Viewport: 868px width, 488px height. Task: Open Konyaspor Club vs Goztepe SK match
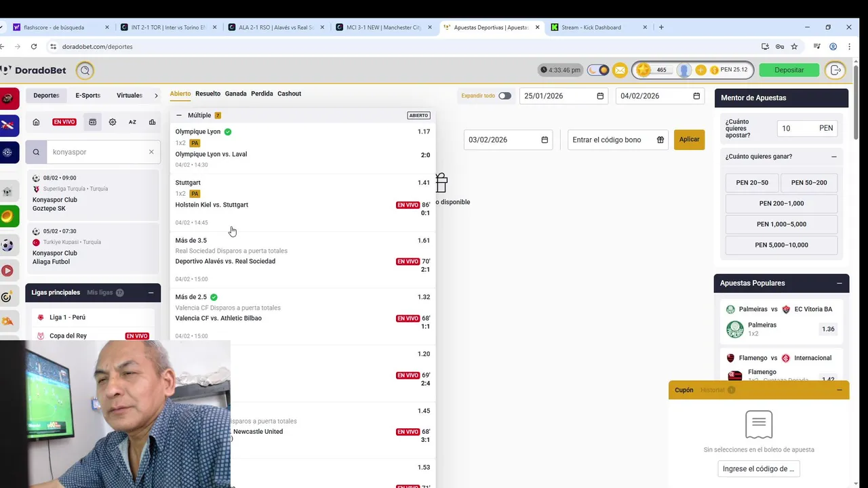pyautogui.click(x=93, y=194)
